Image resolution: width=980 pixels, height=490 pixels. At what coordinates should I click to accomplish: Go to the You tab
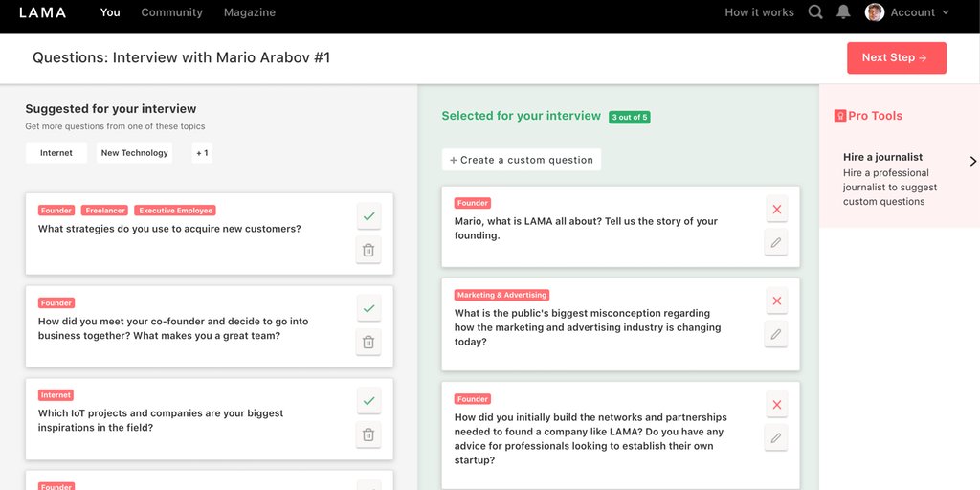pyautogui.click(x=110, y=12)
